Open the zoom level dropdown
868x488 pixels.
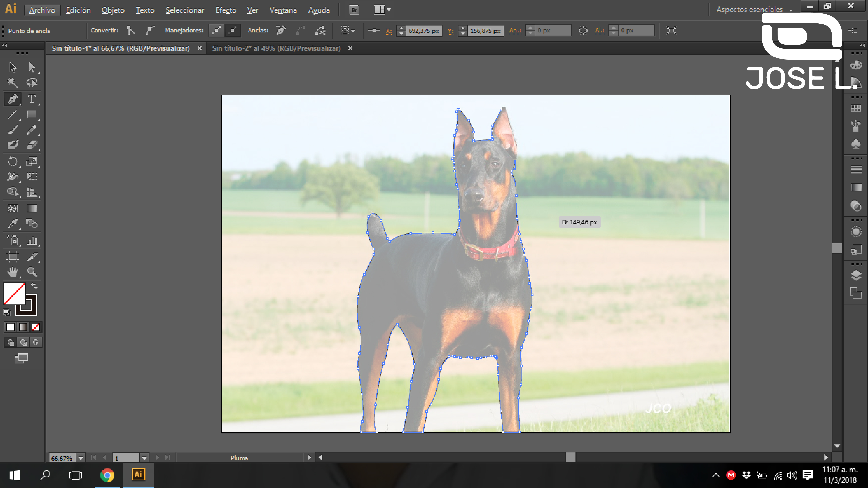pyautogui.click(x=81, y=458)
